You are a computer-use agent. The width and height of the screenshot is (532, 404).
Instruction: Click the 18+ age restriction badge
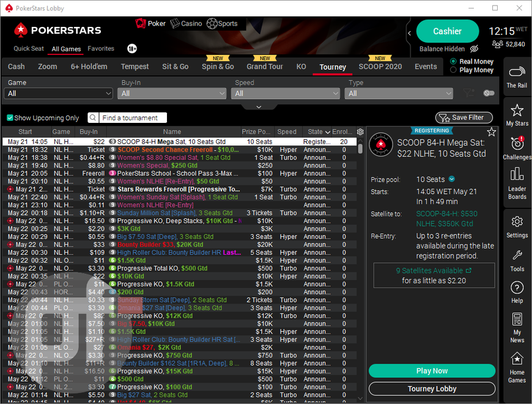(132, 49)
